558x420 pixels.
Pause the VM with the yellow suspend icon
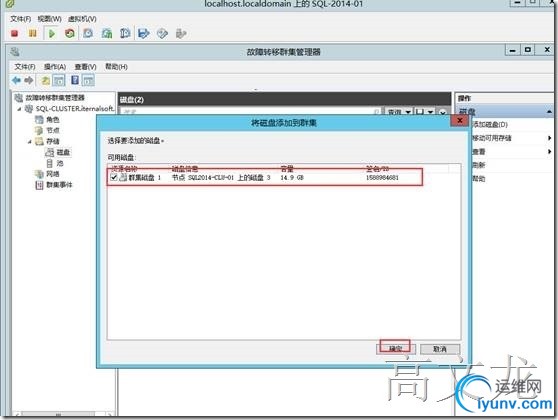pyautogui.click(x=33, y=33)
